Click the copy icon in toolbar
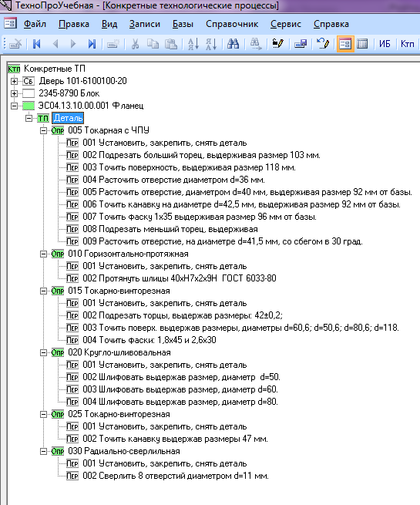Image resolution: width=420 pixels, height=505 pixels. [x=153, y=43]
